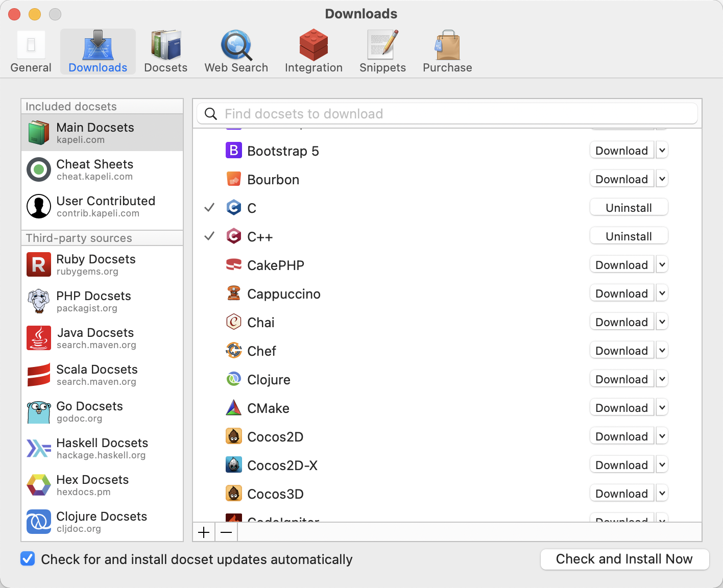
Task: Expand Cappuccino download version dropdown
Action: [x=662, y=293]
